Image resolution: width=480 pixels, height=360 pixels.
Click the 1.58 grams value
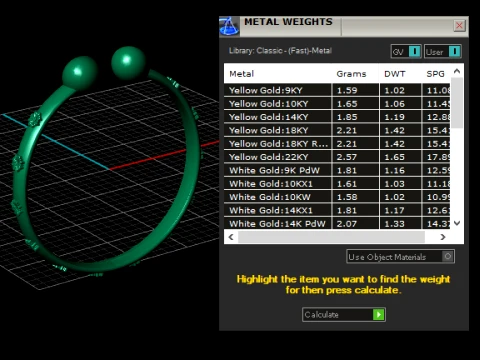click(x=347, y=197)
